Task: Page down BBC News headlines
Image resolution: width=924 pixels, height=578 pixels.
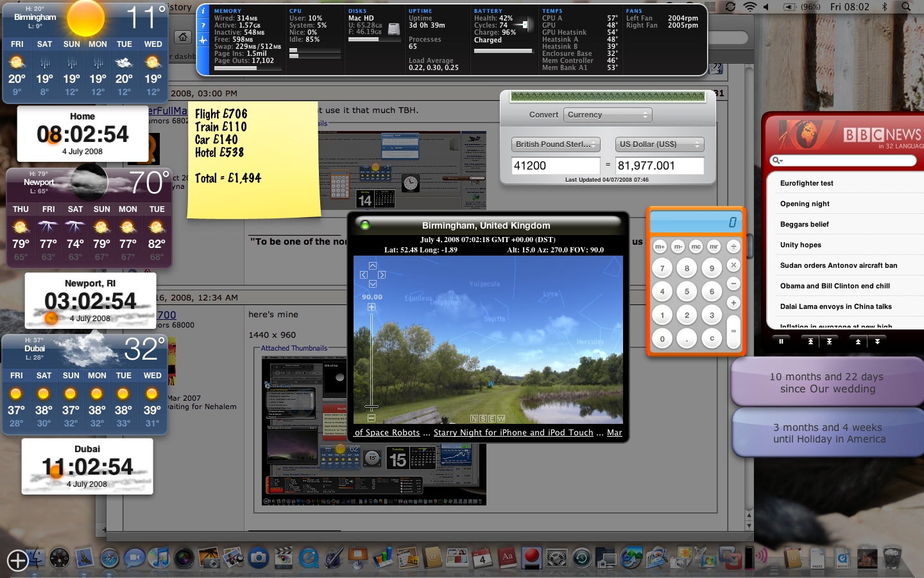Action: point(877,342)
